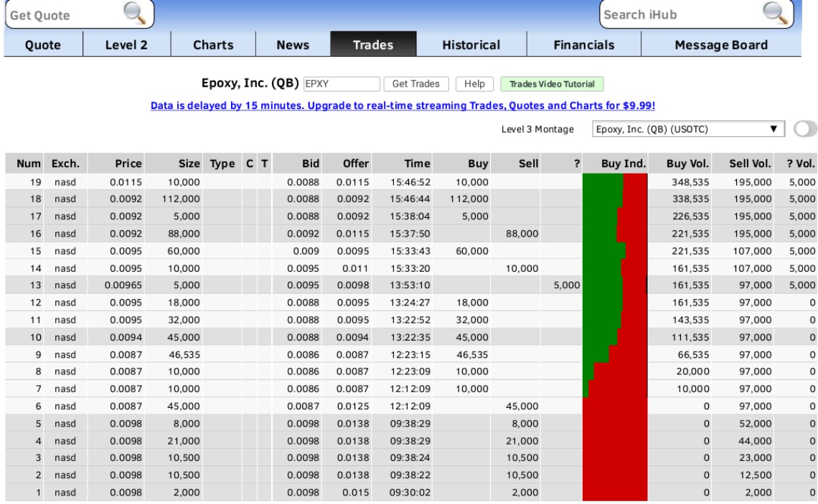The width and height of the screenshot is (818, 504).
Task: Click the Search iHub magnifier icon
Action: pyautogui.click(x=775, y=13)
